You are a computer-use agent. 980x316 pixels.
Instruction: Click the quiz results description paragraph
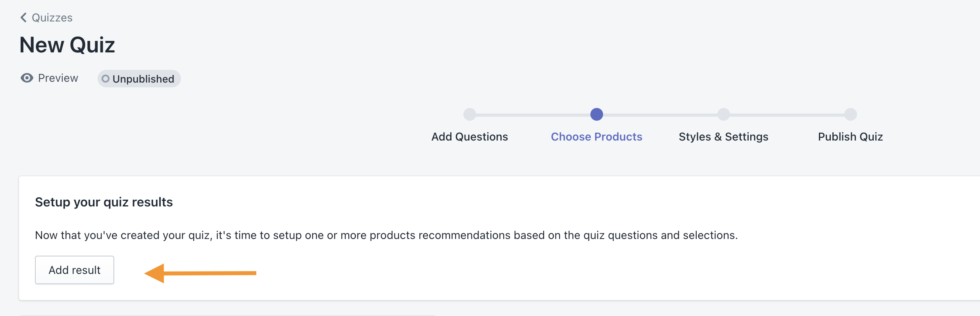click(386, 235)
